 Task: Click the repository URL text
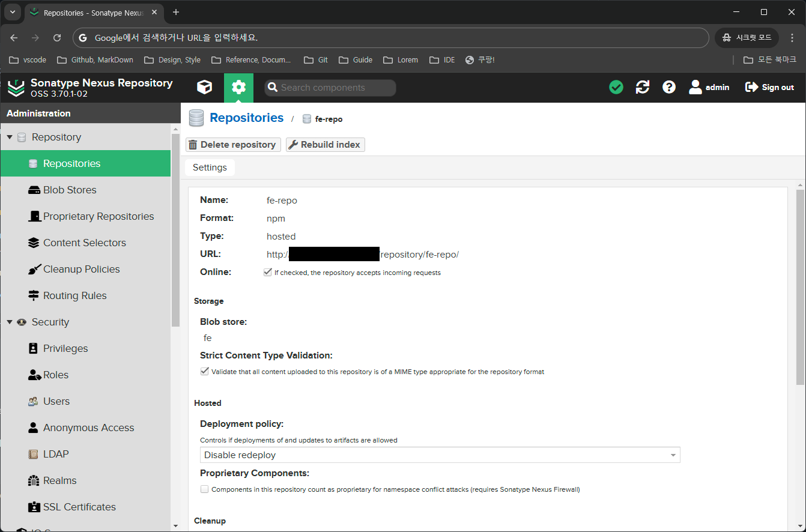363,254
